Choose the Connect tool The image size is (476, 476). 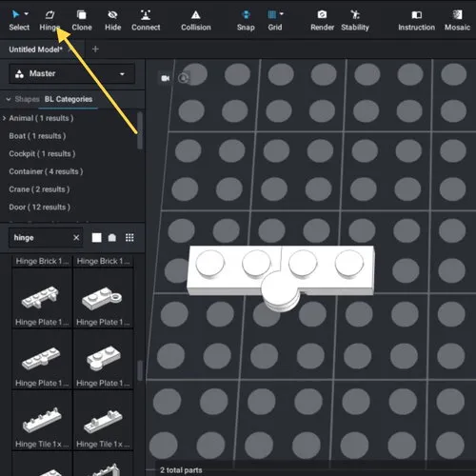coord(146,21)
